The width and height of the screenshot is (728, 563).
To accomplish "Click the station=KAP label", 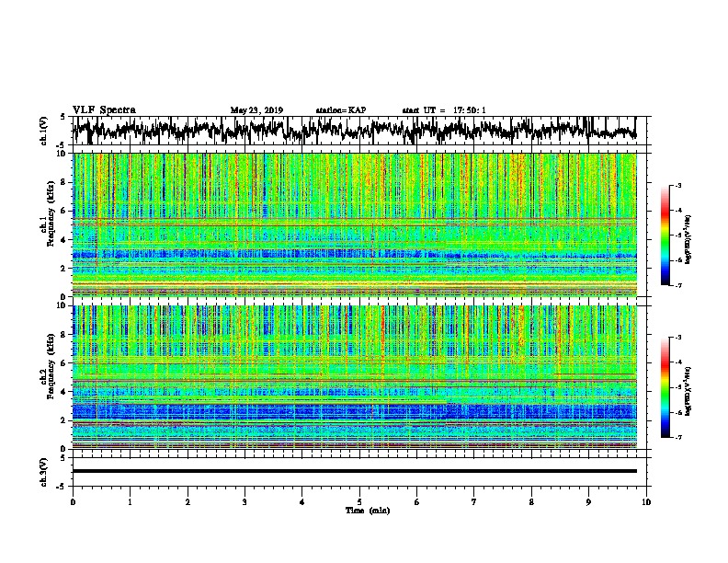I will 341,110.
